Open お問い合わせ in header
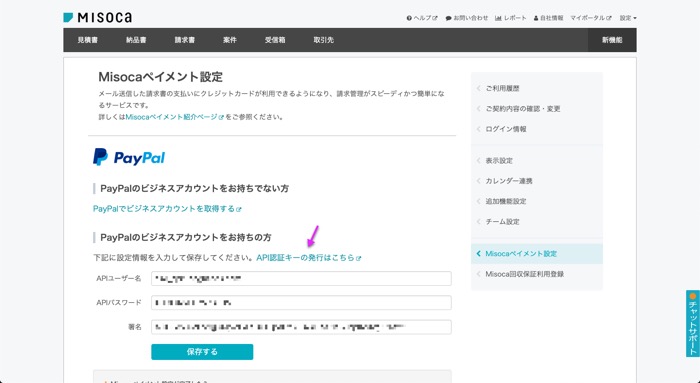This screenshot has height=383, width=700. click(x=467, y=18)
